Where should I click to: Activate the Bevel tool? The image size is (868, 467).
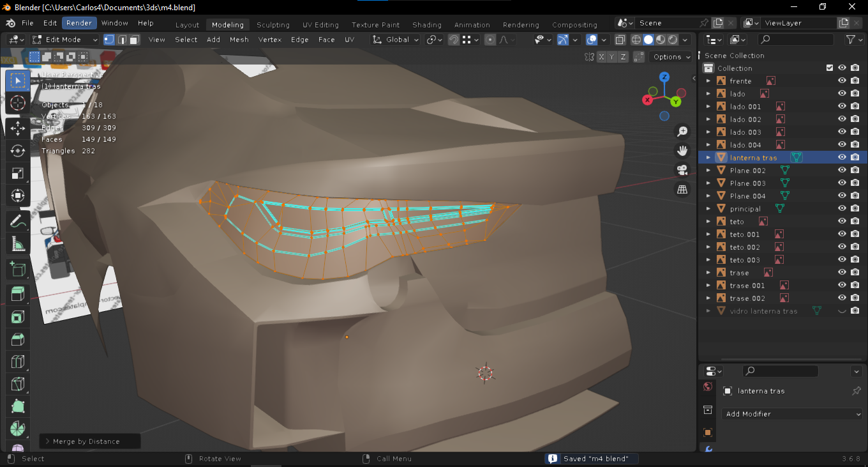(18, 339)
